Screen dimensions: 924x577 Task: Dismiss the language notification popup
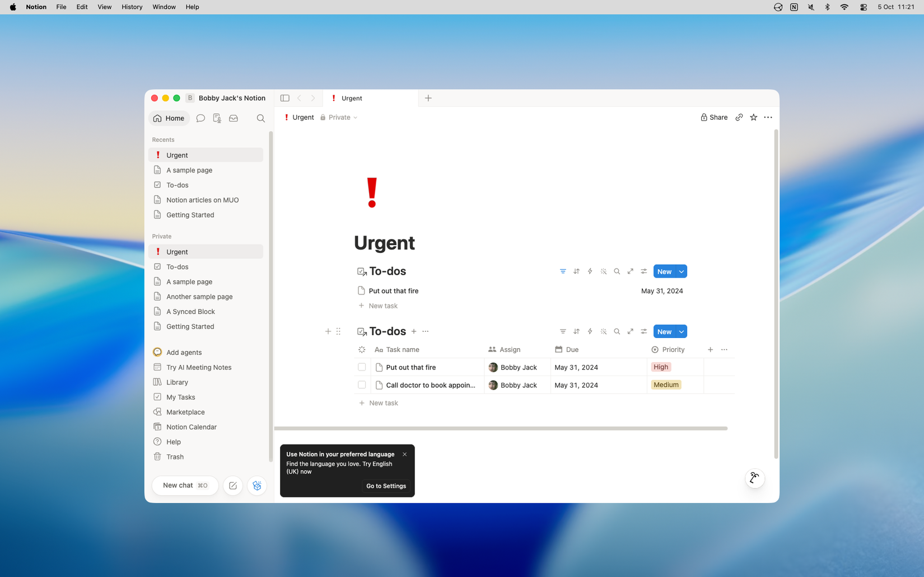pos(404,454)
